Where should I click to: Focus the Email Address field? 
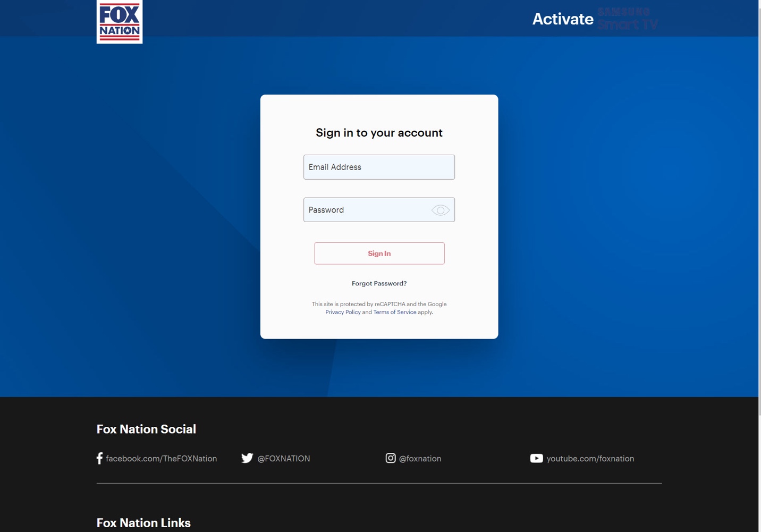pyautogui.click(x=379, y=167)
